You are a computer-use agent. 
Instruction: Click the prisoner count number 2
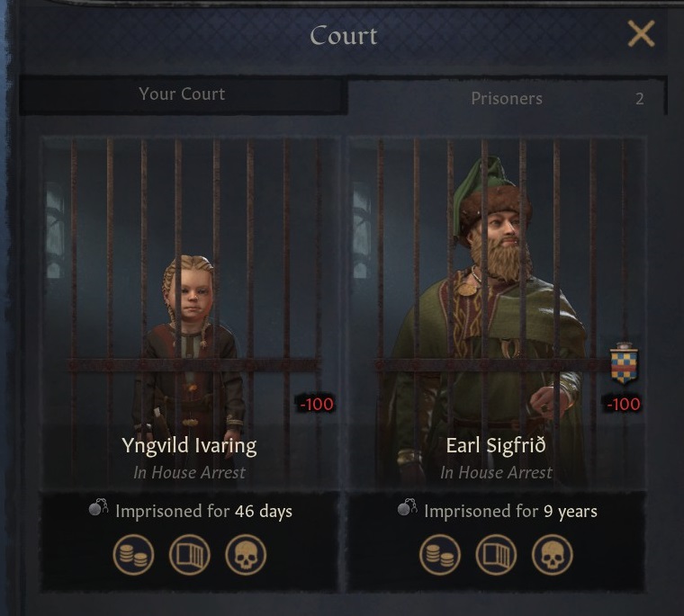pos(640,99)
